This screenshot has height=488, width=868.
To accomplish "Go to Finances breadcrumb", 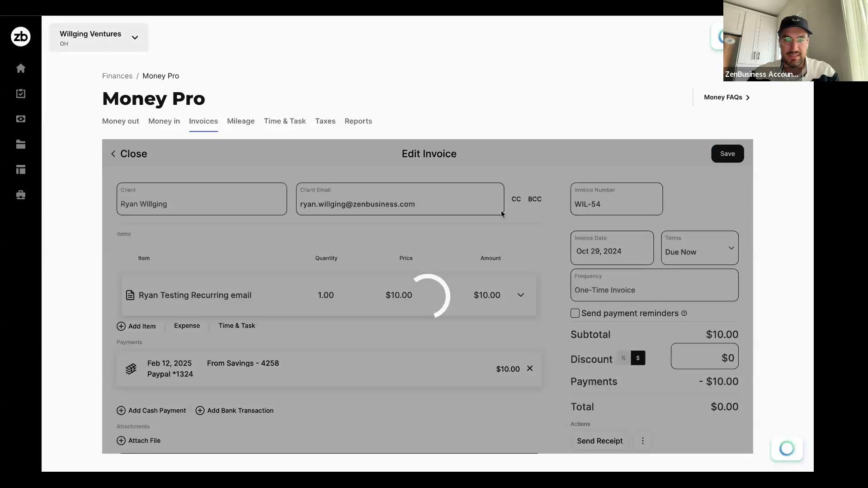I will [118, 76].
